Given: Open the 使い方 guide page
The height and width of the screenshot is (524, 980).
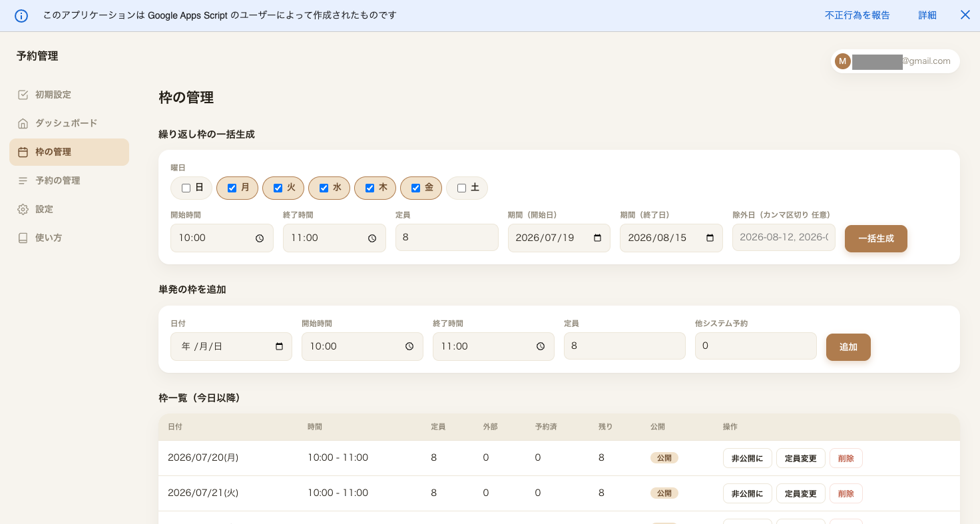Looking at the screenshot, I should pyautogui.click(x=69, y=238).
